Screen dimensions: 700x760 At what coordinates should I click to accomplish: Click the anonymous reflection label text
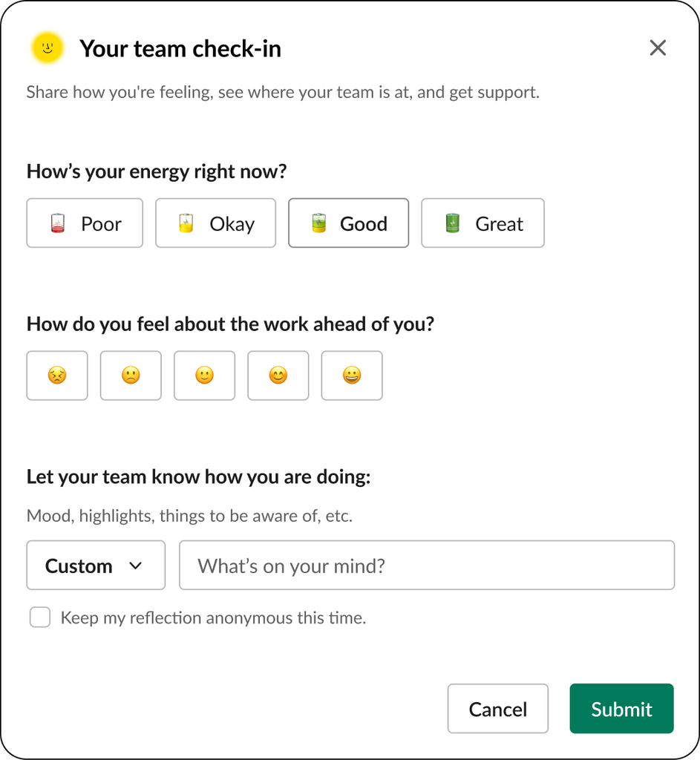coord(213,618)
